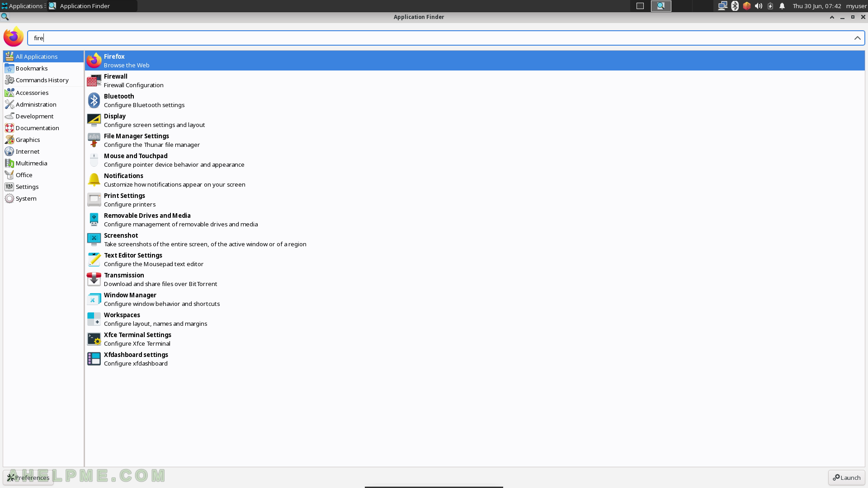Select the 'Browse the Web' description text
The height and width of the screenshot is (488, 868).
pos(127,65)
